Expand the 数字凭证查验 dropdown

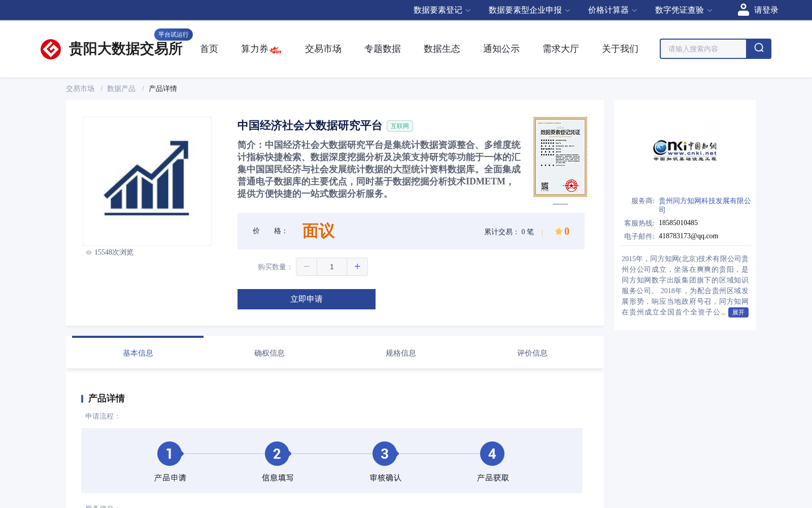click(x=684, y=10)
